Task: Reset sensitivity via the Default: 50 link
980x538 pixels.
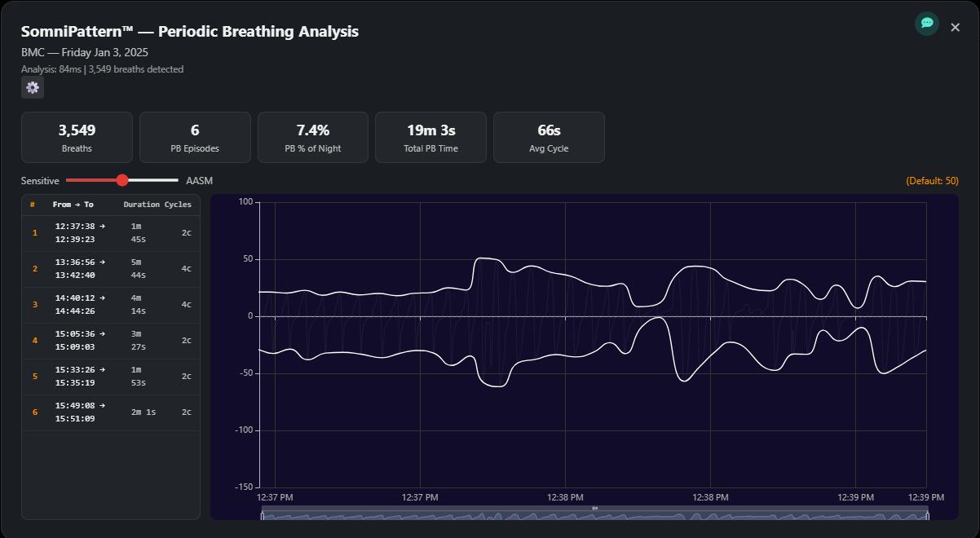Action: coord(932,180)
